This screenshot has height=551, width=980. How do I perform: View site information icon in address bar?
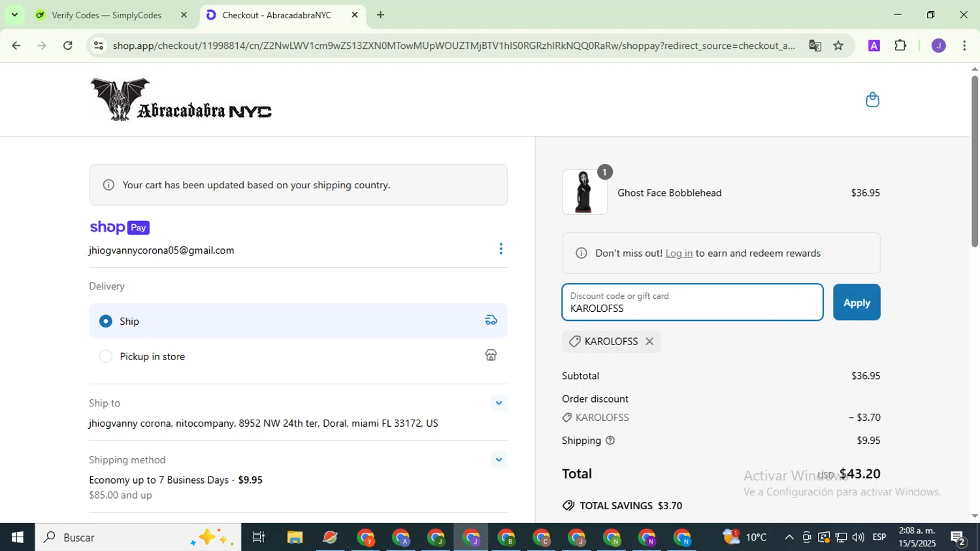coord(99,46)
